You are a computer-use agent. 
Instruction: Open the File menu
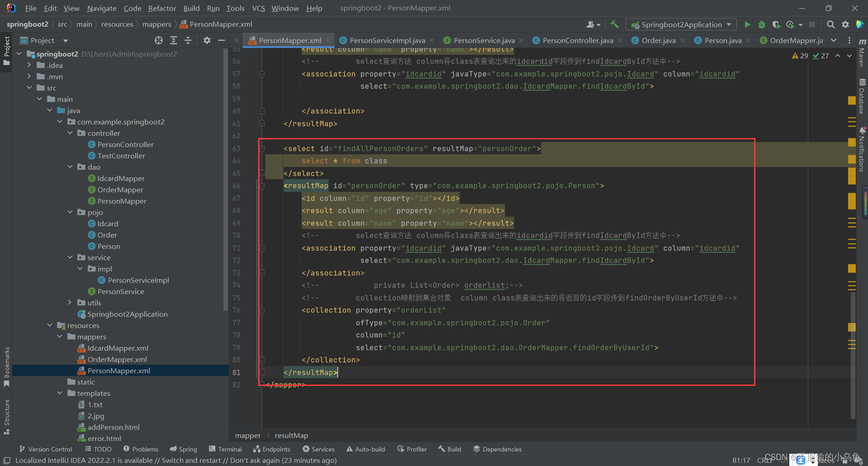31,8
